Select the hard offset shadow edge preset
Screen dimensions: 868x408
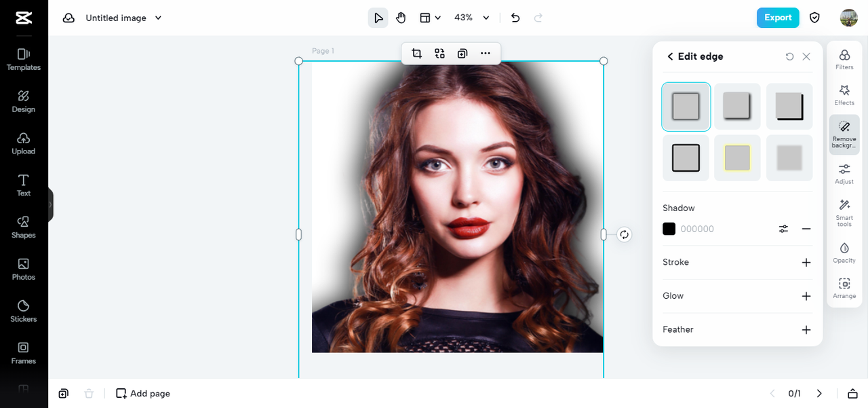pyautogui.click(x=789, y=106)
